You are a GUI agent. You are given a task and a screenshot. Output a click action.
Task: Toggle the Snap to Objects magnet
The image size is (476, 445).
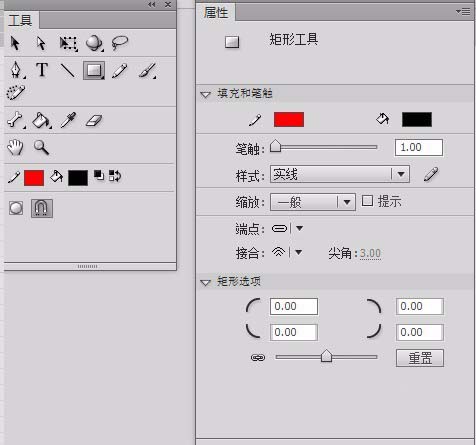[x=42, y=208]
